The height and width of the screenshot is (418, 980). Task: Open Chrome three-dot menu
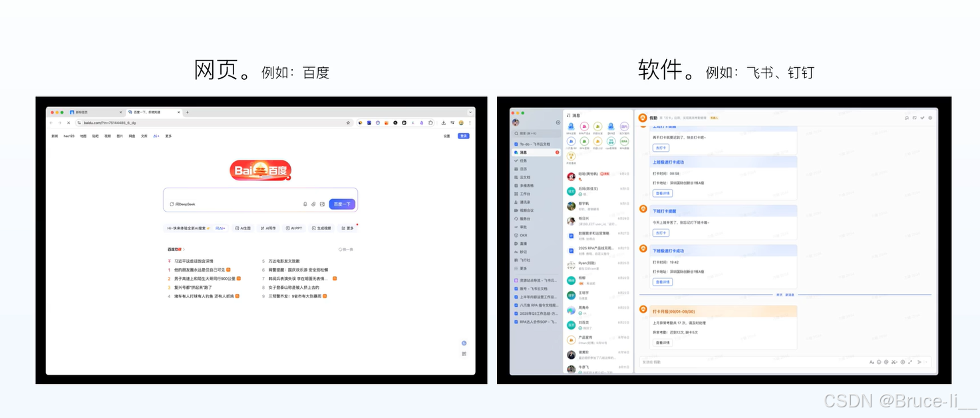470,123
